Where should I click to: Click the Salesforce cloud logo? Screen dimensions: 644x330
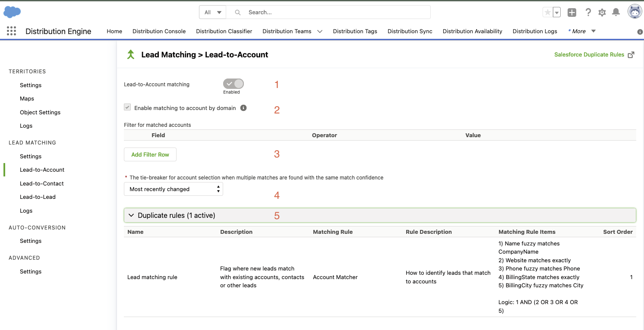pos(12,12)
